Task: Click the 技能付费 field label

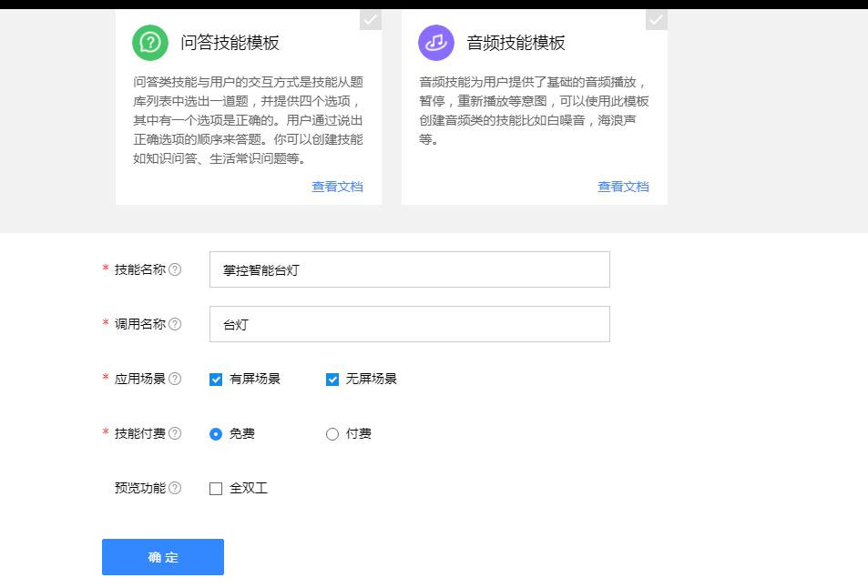Action: [140, 433]
